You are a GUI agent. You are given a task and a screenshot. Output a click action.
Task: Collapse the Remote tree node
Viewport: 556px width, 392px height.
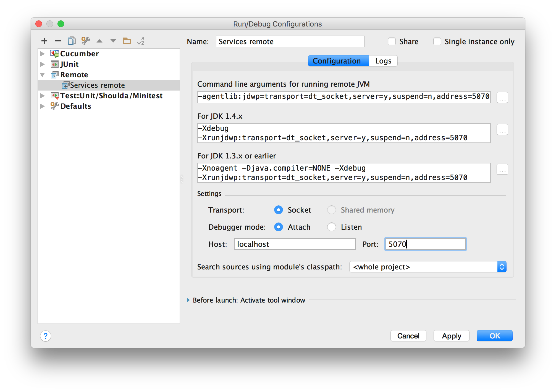(43, 75)
